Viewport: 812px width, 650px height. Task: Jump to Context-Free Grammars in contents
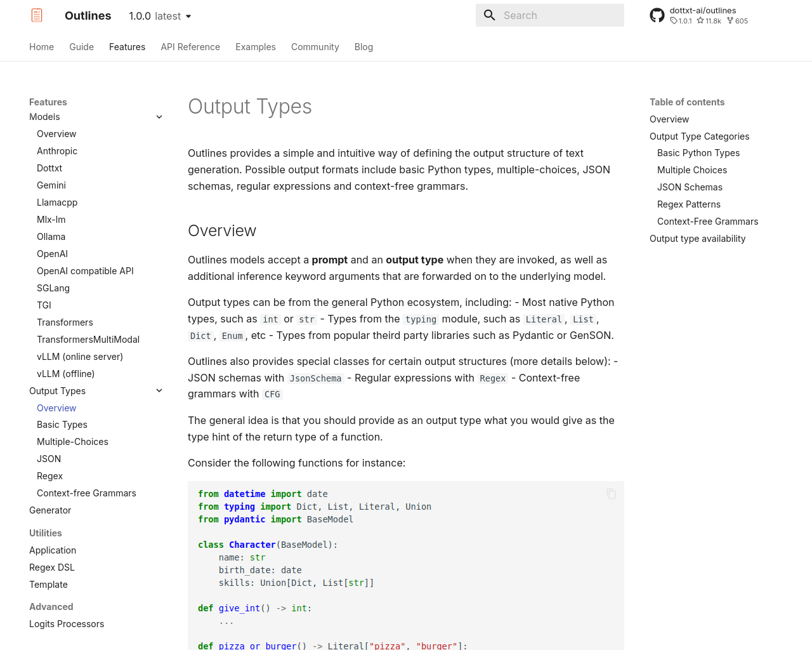[707, 222]
